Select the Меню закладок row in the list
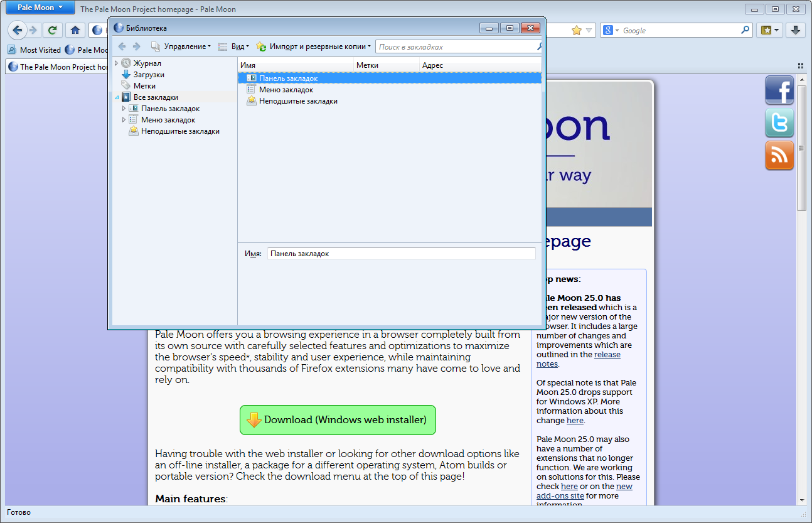Image resolution: width=812 pixels, height=523 pixels. coord(389,90)
